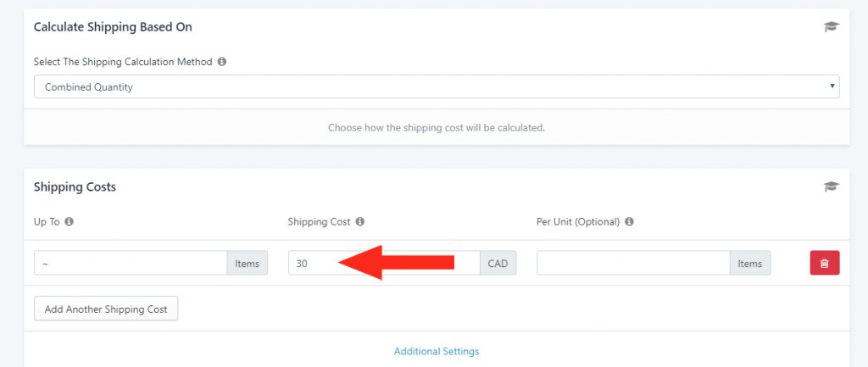868x367 pixels.
Task: Click the CAD currency suffix label
Action: (x=498, y=263)
